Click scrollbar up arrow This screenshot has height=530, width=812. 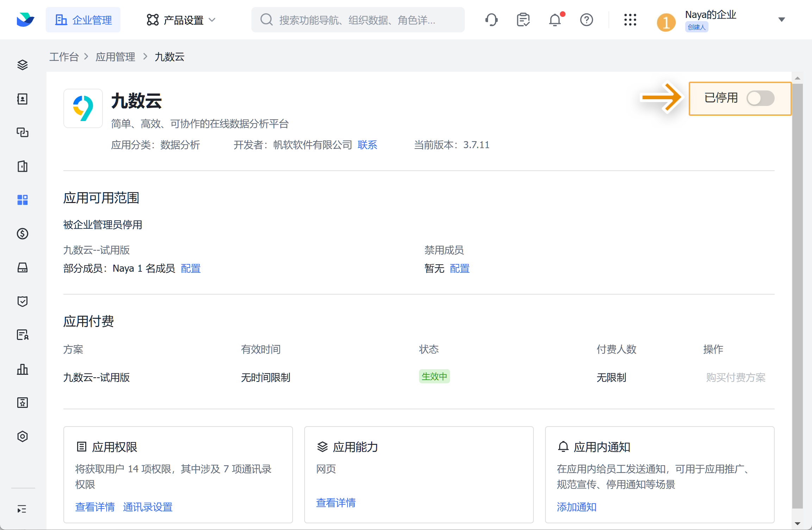798,78
